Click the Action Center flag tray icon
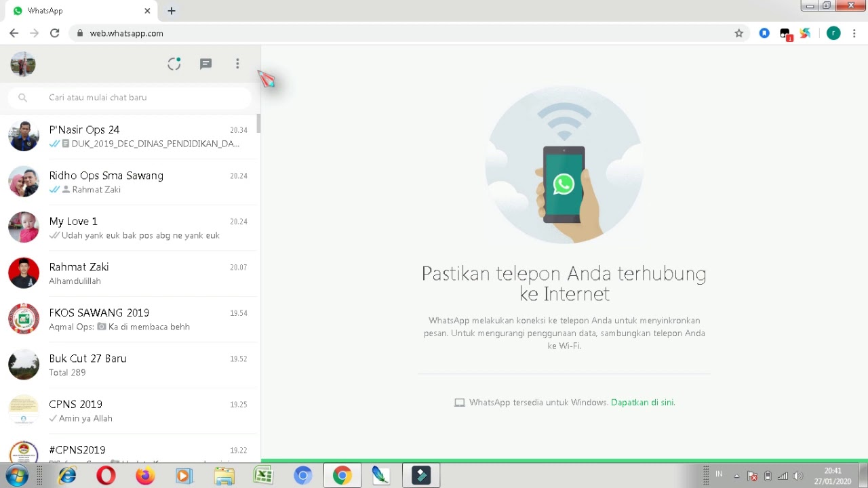 [x=752, y=476]
